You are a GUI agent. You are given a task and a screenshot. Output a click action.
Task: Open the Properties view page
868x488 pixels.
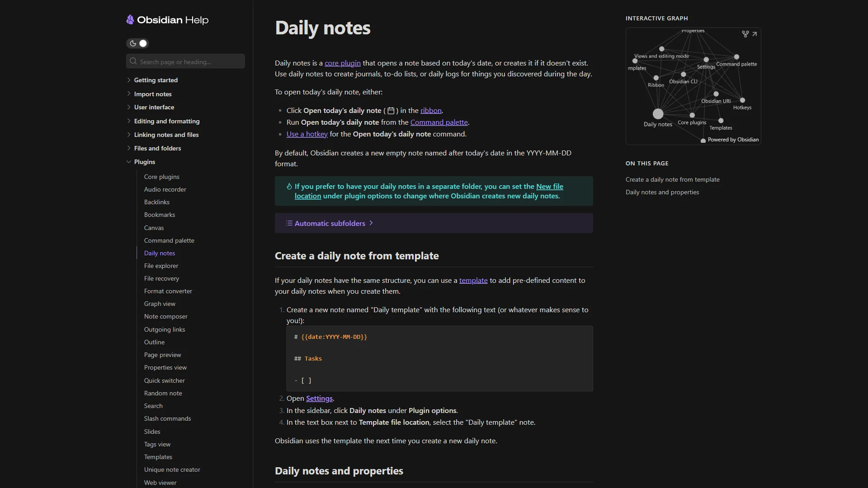pos(165,367)
